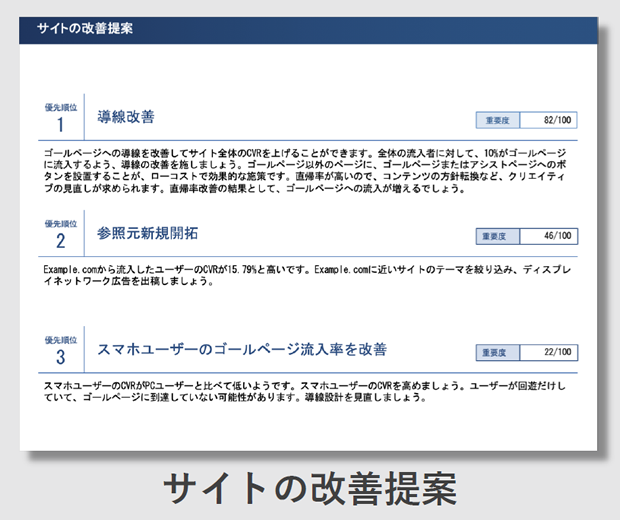
Task: Open the 参照元新規開拓 heading
Action: (x=148, y=234)
